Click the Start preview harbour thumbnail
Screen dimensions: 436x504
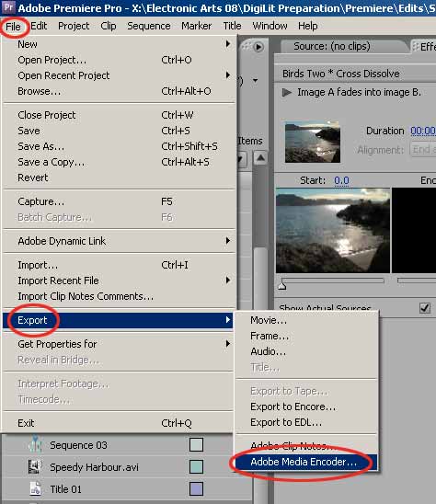(333, 231)
